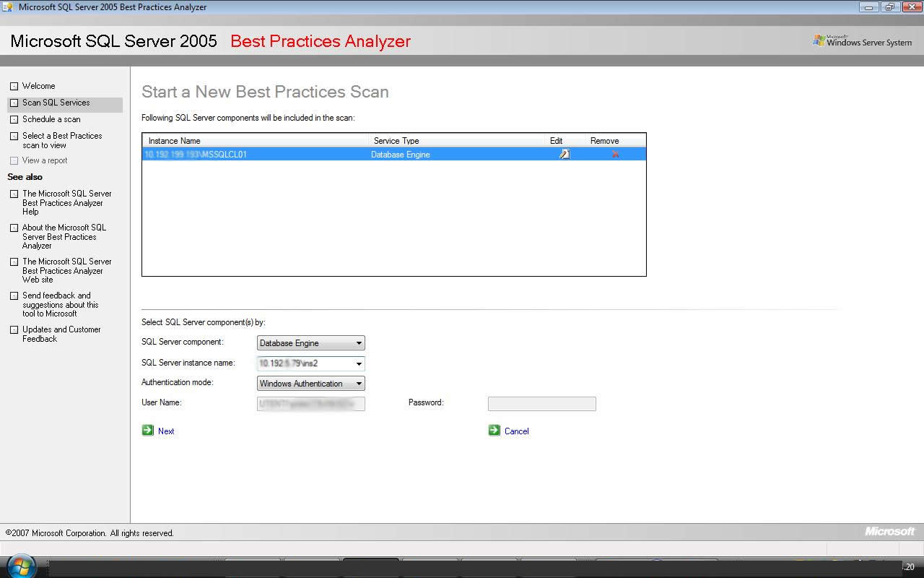Click the green arrow icon beside Next
Viewport: 924px width, 578px height.
pos(148,430)
